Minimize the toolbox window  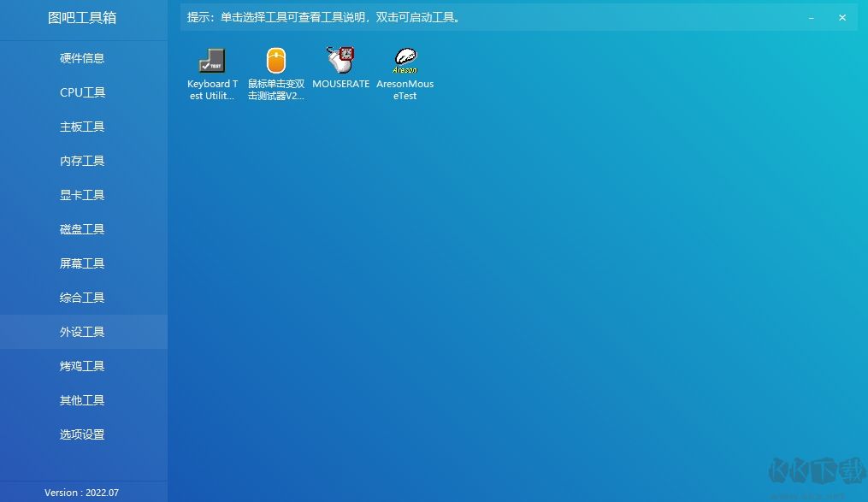[x=811, y=17]
